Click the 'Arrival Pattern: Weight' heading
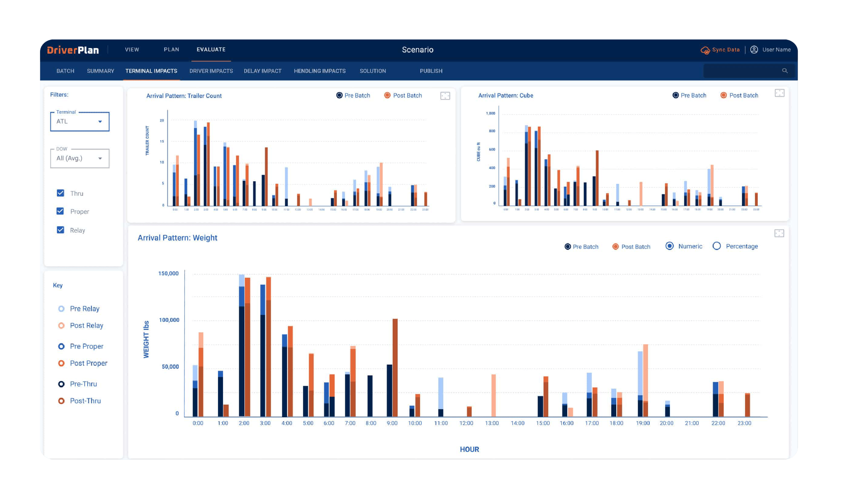842x504 pixels. tap(177, 238)
